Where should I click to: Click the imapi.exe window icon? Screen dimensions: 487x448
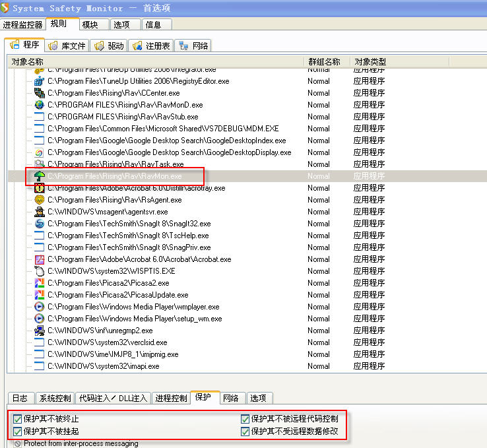click(x=39, y=366)
